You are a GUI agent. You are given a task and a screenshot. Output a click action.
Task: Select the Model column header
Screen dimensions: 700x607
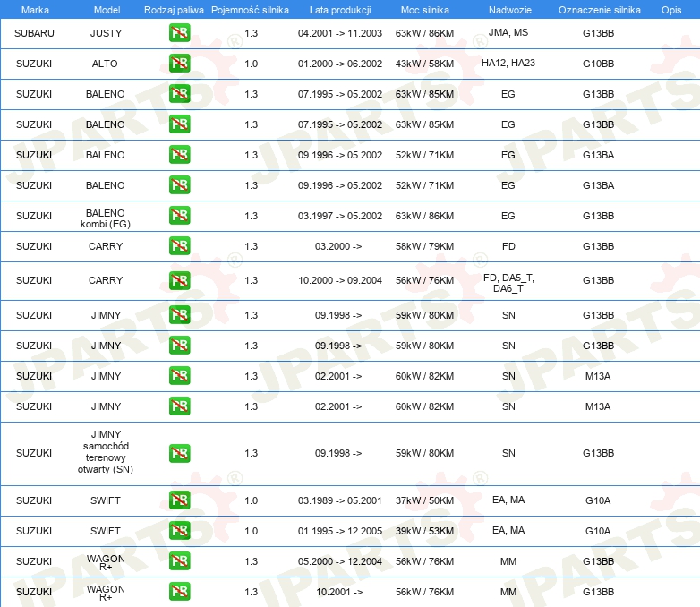(107, 10)
